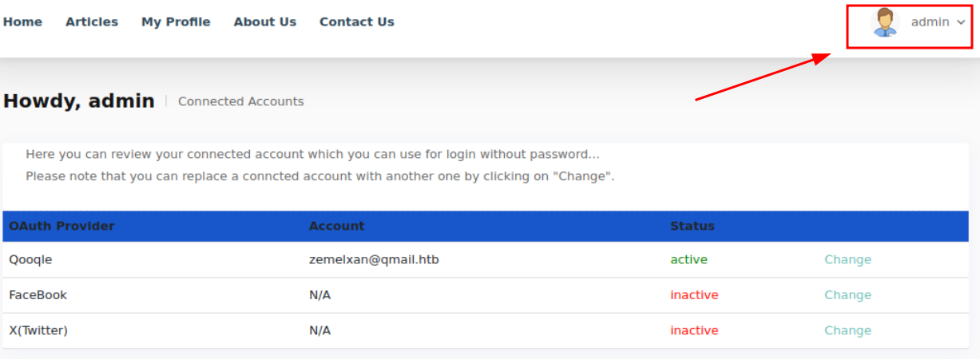The height and width of the screenshot is (359, 980).
Task: Expand the admin dropdown chevron
Action: point(960,22)
